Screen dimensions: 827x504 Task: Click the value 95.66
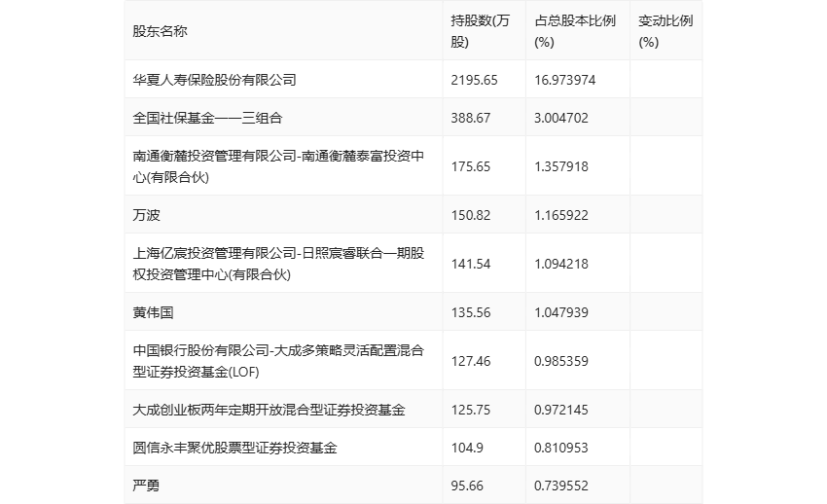(x=467, y=486)
